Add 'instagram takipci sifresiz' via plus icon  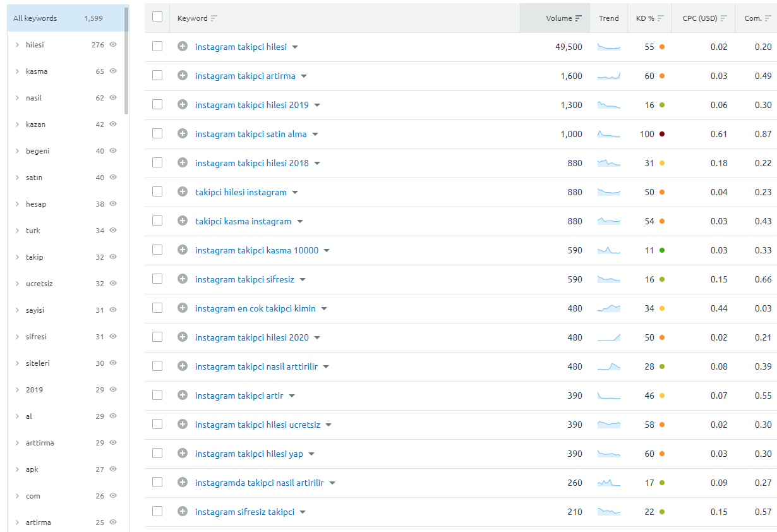coord(183,279)
